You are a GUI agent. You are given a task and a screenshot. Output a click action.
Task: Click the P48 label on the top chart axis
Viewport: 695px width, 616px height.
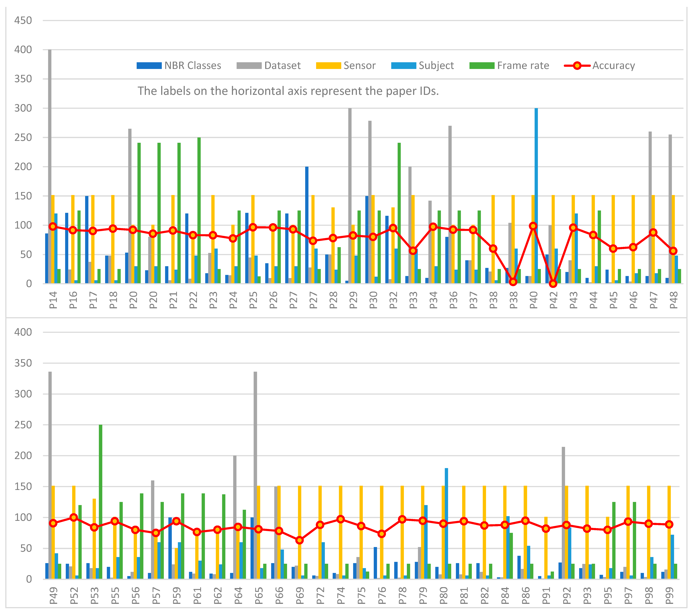673,300
